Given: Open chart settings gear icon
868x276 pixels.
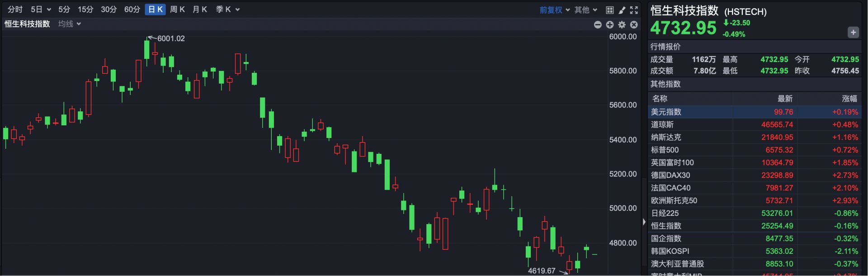Looking at the screenshot, I should pyautogui.click(x=622, y=24).
